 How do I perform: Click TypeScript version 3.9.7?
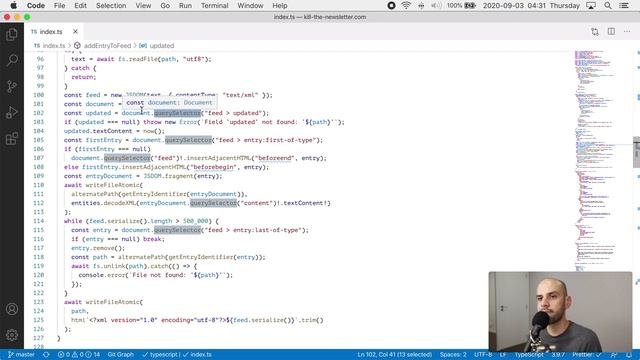tap(558, 355)
